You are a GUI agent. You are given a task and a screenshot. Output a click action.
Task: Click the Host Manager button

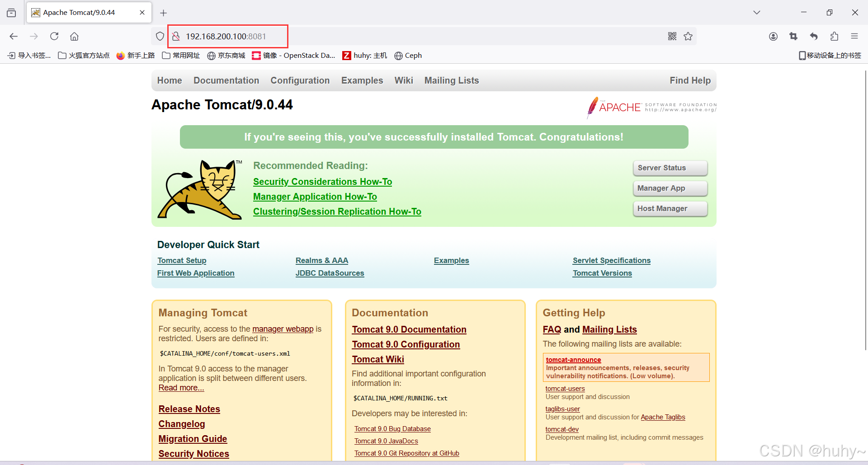click(x=670, y=209)
